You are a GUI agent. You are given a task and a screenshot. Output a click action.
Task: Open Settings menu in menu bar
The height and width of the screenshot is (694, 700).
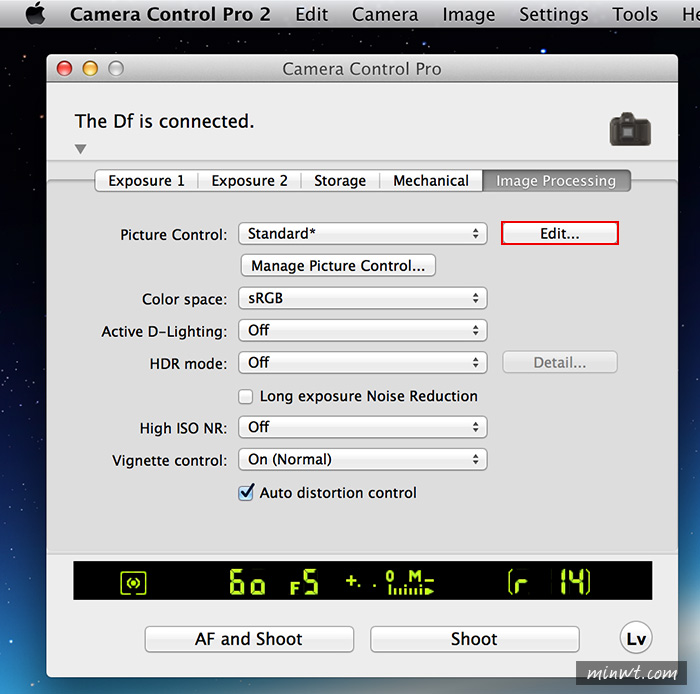click(x=554, y=14)
